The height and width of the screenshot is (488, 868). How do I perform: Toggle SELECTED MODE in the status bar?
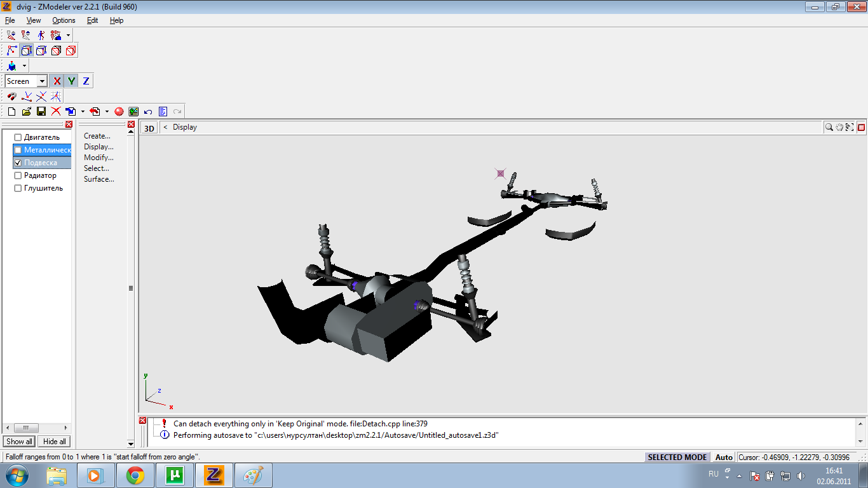point(677,457)
